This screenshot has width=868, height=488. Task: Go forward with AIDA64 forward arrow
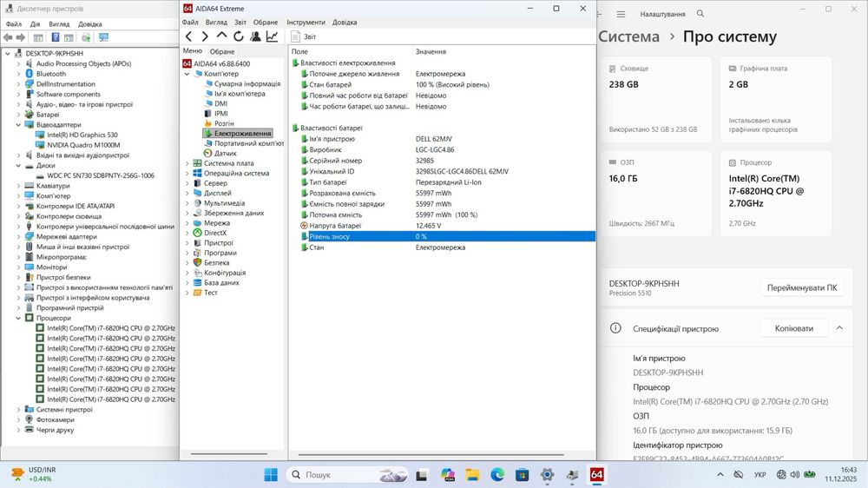tap(205, 36)
